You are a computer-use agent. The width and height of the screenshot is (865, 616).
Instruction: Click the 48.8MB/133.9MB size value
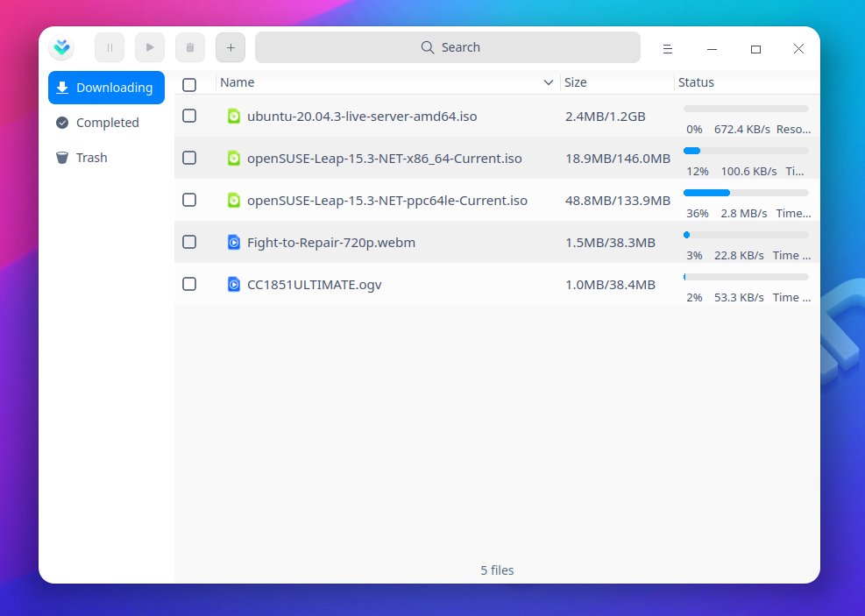618,200
